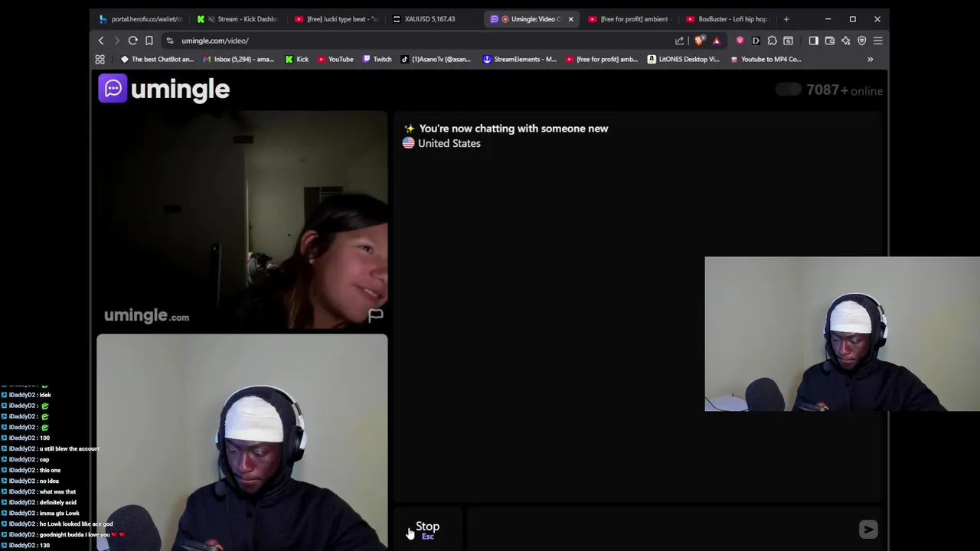980x551 pixels.
Task: Click chat message 'u still blew the account'
Action: 69,448
